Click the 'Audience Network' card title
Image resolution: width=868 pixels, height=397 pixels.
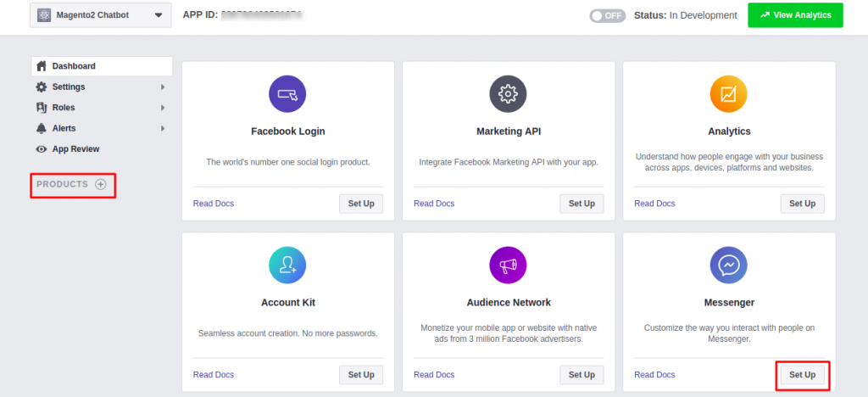(x=509, y=302)
